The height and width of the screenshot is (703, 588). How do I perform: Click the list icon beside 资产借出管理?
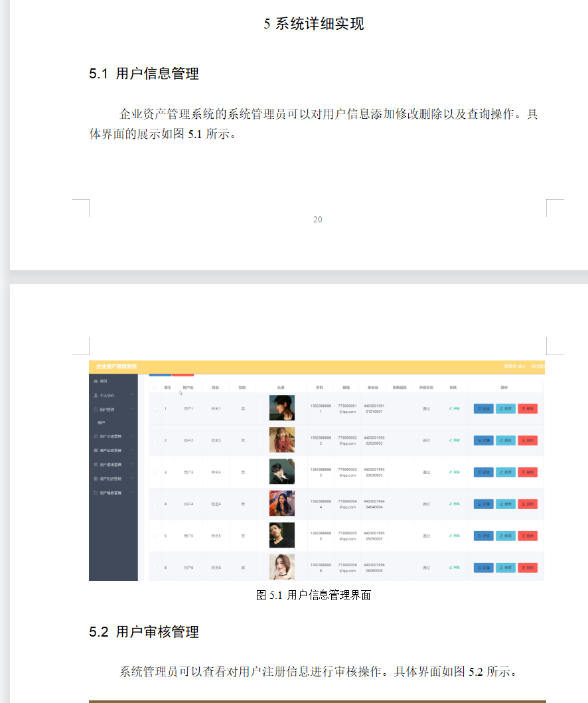pyautogui.click(x=96, y=463)
